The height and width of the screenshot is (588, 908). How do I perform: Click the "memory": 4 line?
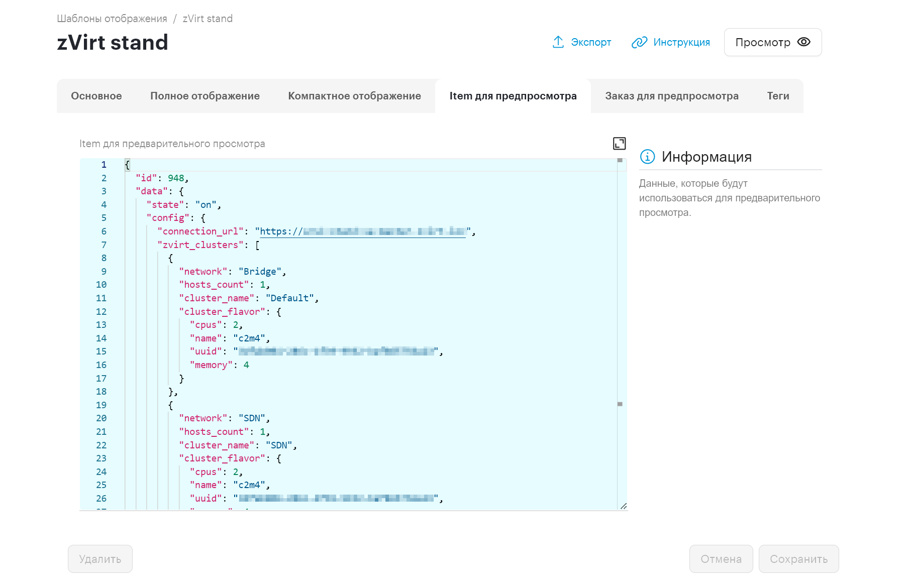pos(220,365)
